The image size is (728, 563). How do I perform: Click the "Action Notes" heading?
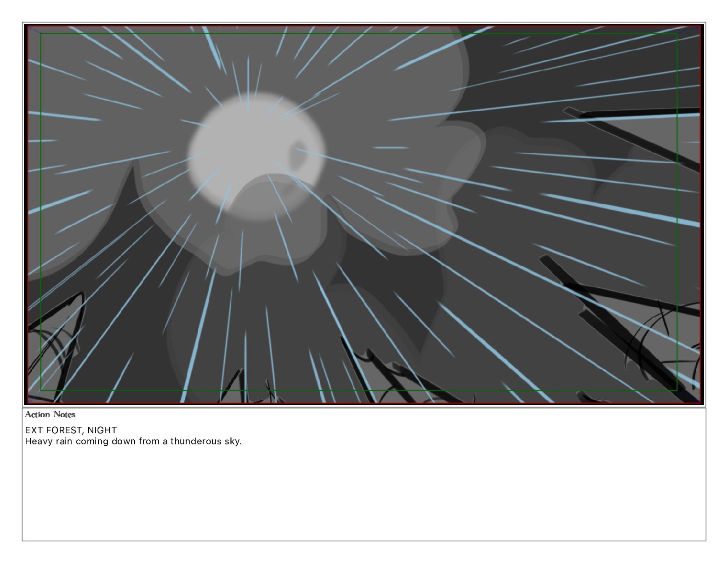click(50, 414)
